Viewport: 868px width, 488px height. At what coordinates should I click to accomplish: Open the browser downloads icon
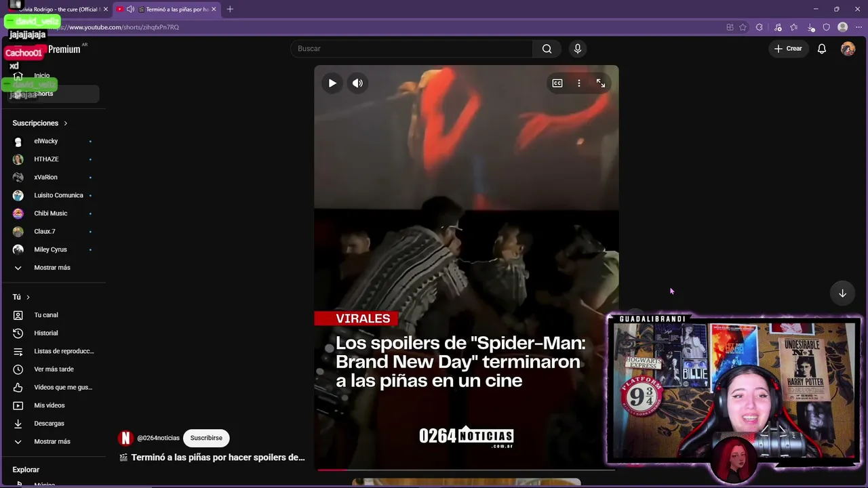click(811, 27)
